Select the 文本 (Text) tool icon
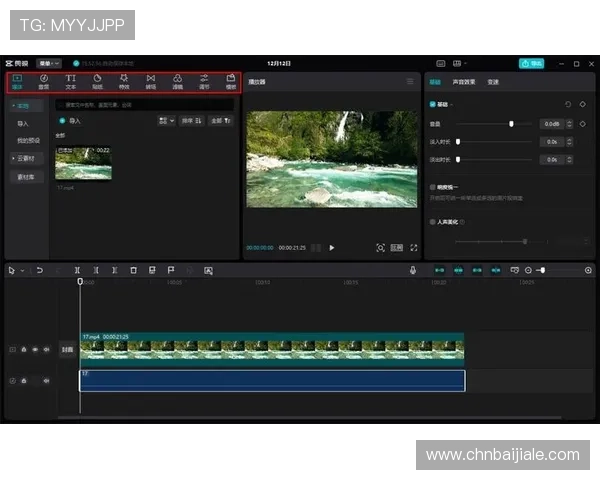Image resolution: width=600 pixels, height=480 pixels. click(71, 80)
